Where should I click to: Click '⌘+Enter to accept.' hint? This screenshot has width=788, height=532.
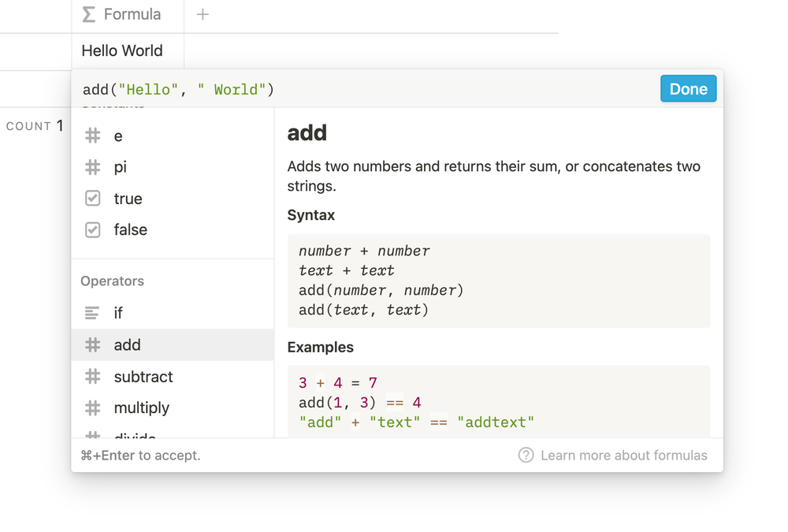[x=141, y=455]
